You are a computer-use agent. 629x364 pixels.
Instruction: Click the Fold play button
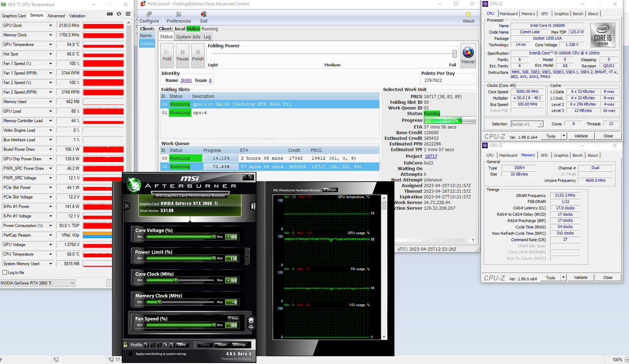(x=167, y=55)
